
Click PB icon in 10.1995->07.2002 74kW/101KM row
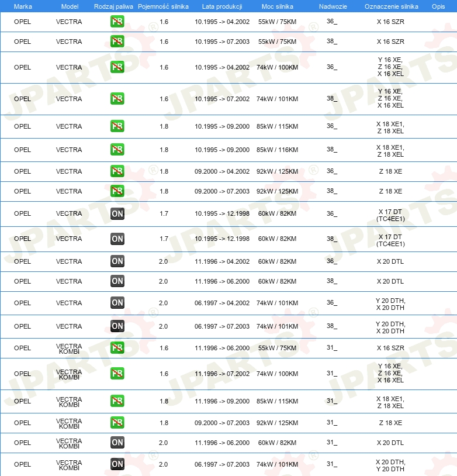(117, 99)
